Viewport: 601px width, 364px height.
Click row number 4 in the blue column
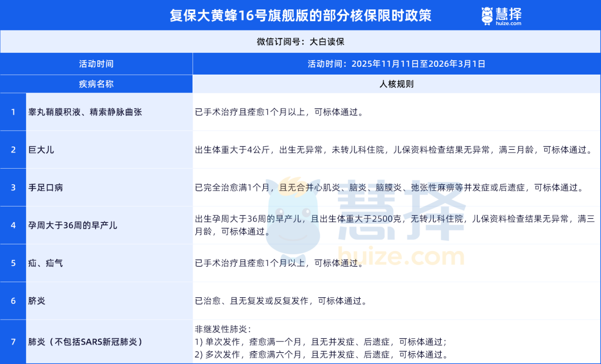[x=13, y=225]
